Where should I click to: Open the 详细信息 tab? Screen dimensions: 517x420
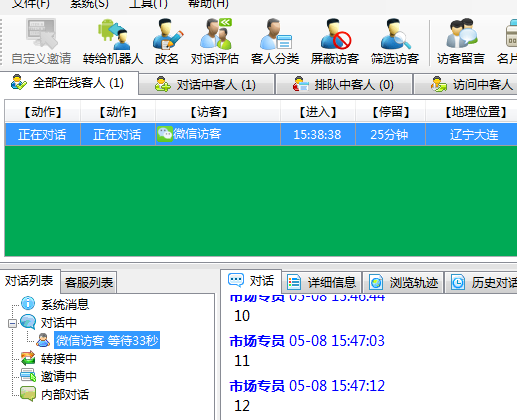(322, 283)
